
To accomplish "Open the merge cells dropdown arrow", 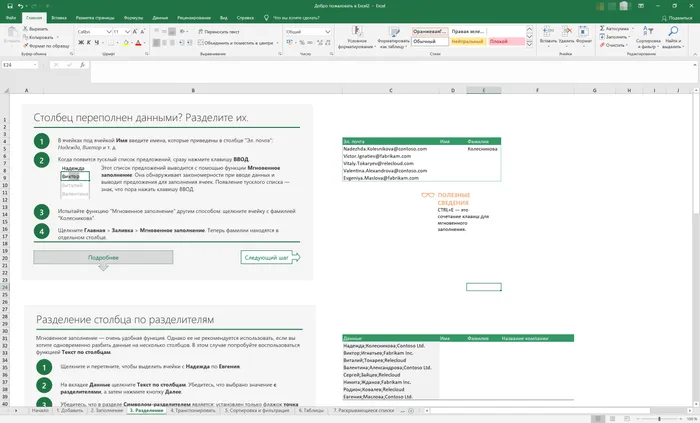I will click(277, 43).
